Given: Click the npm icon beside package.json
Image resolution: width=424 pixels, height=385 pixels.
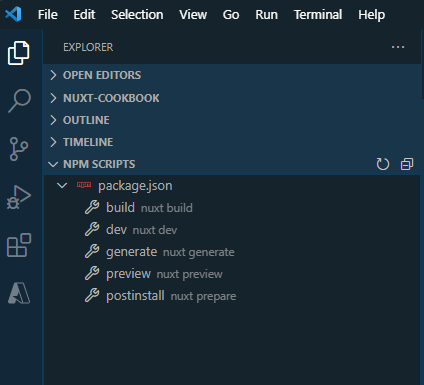Looking at the screenshot, I should pyautogui.click(x=84, y=185).
